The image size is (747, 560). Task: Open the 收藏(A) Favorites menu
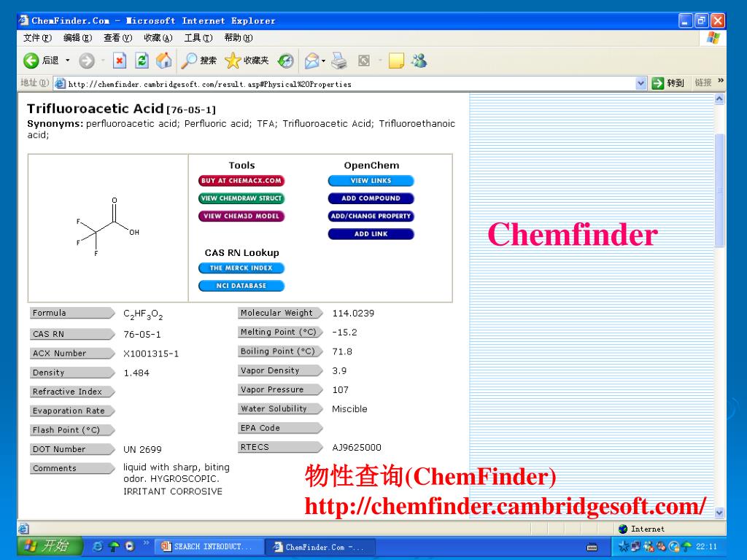(158, 38)
